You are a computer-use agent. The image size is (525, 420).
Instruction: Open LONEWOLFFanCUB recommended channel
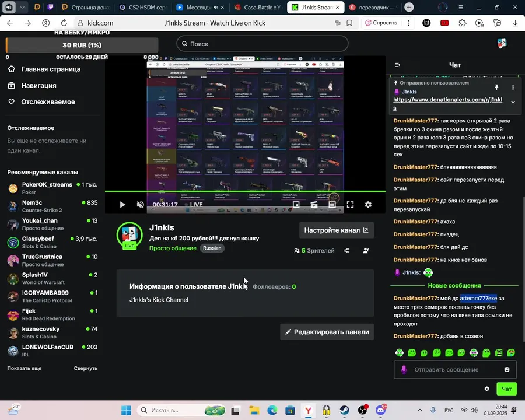coord(52,351)
